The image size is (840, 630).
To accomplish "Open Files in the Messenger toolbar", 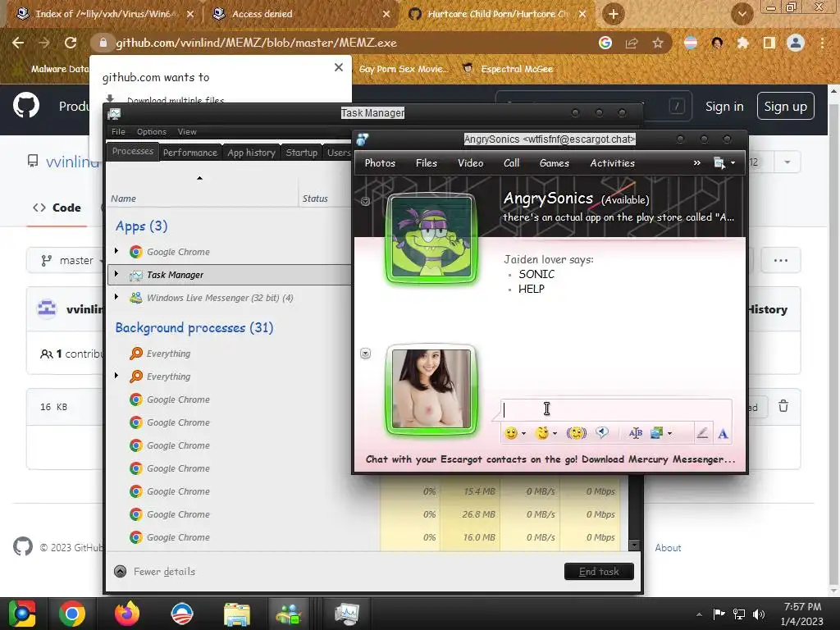I will [427, 163].
